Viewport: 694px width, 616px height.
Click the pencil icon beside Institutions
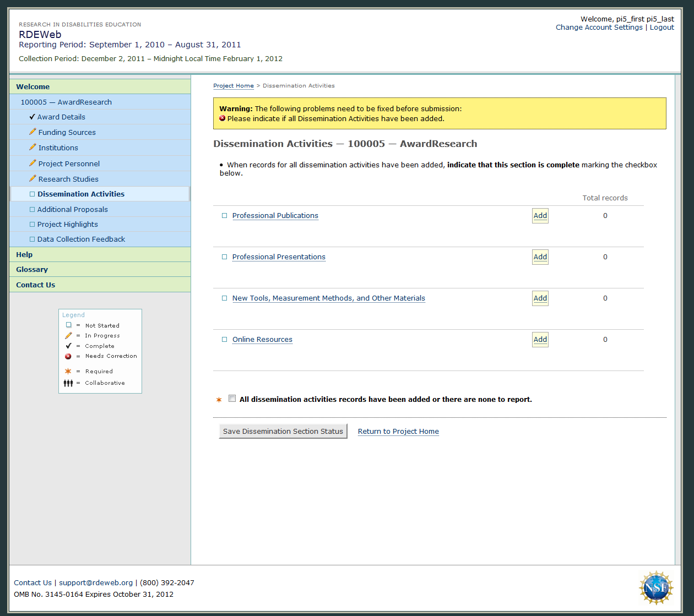32,148
